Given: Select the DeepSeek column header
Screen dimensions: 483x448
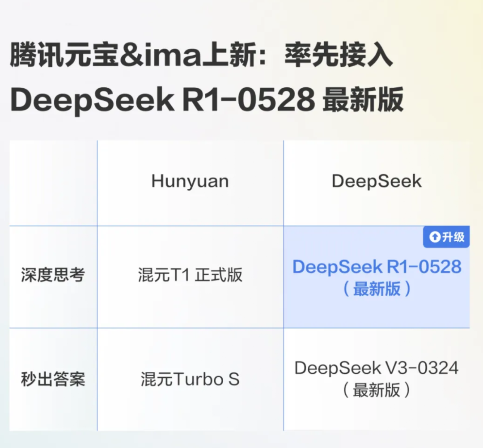Looking at the screenshot, I should point(377,181).
